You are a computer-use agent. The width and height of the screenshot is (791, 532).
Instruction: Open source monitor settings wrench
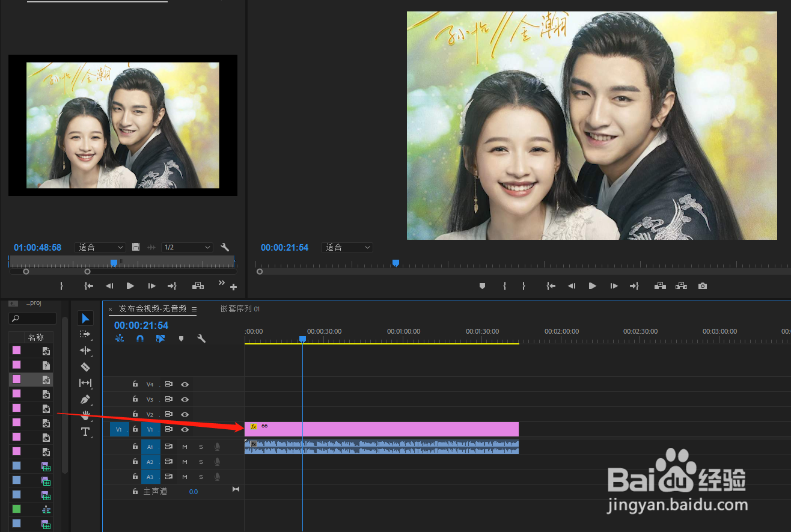[x=225, y=247]
